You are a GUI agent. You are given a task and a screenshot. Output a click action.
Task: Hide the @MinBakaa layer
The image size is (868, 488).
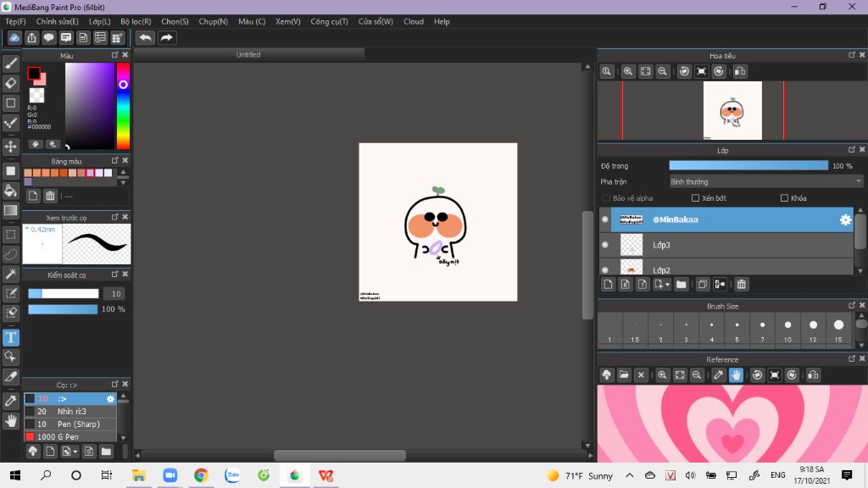pyautogui.click(x=605, y=219)
